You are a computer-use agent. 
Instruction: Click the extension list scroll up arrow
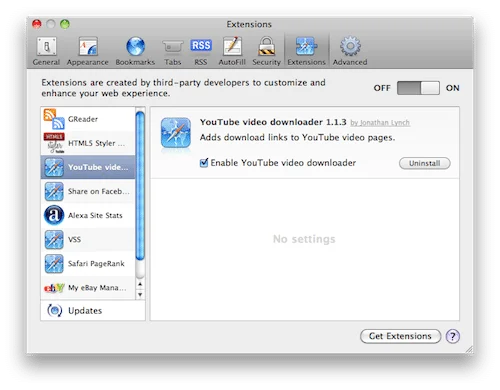(x=140, y=284)
